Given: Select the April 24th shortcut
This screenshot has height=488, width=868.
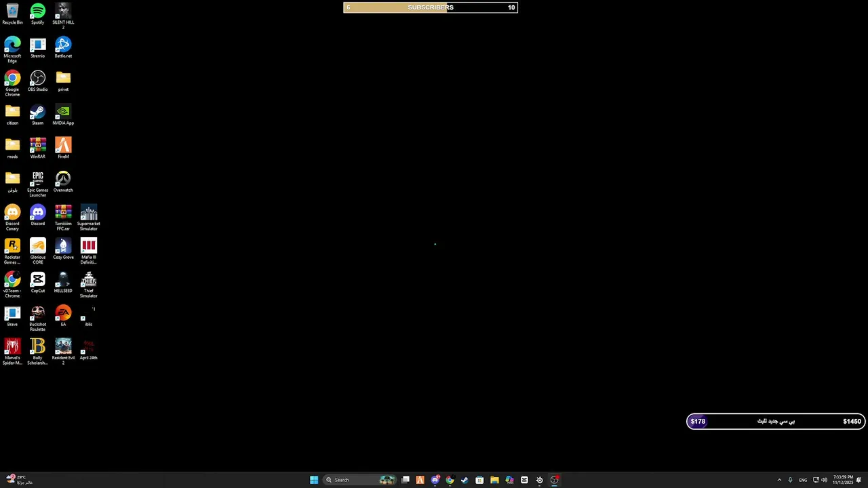Looking at the screenshot, I should [88, 350].
